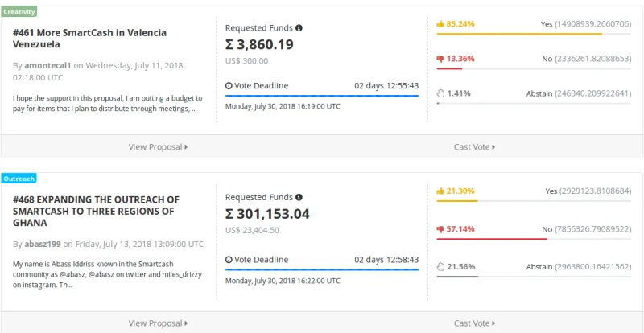Click thumbs-up icon at 85.24% Yes
644x333 pixels.
440,24
